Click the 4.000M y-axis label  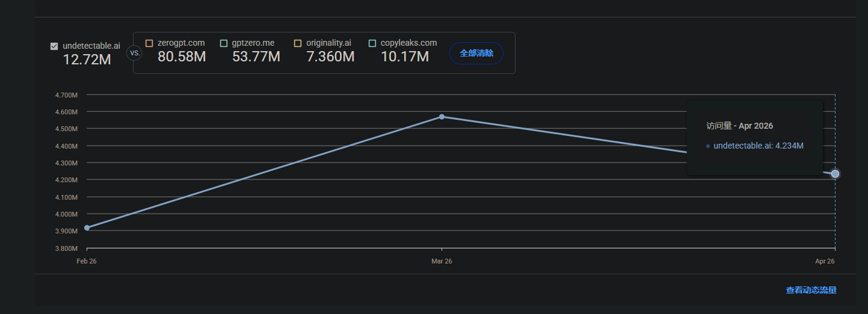pyautogui.click(x=66, y=214)
